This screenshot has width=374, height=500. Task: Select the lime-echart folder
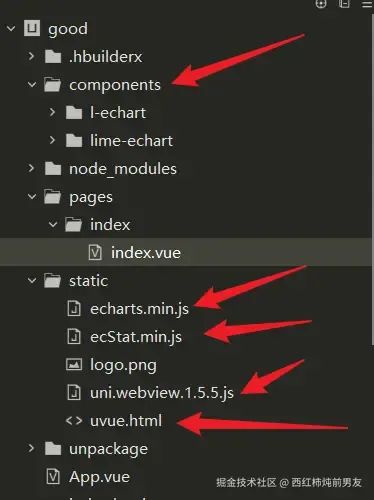pos(131,141)
